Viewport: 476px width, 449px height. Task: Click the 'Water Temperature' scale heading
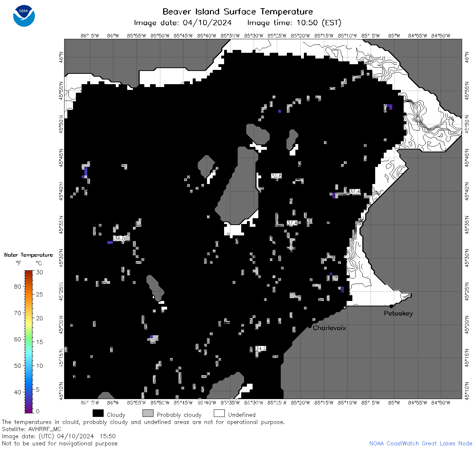(29, 255)
